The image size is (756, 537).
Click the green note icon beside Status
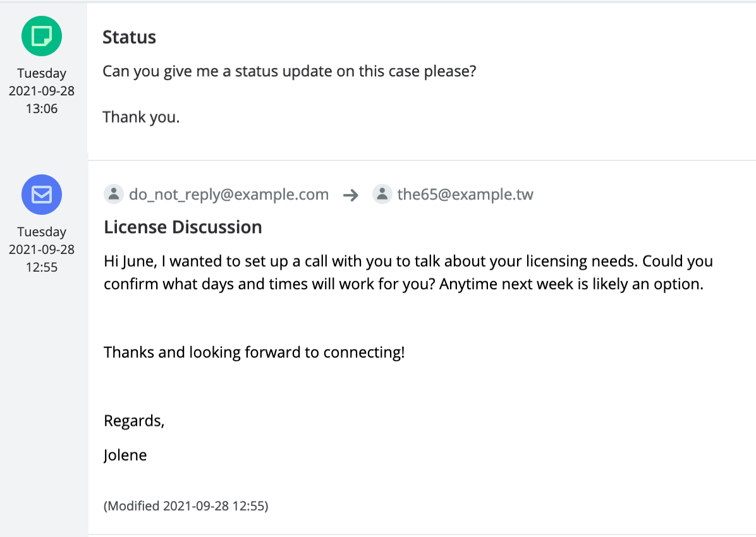pos(42,36)
